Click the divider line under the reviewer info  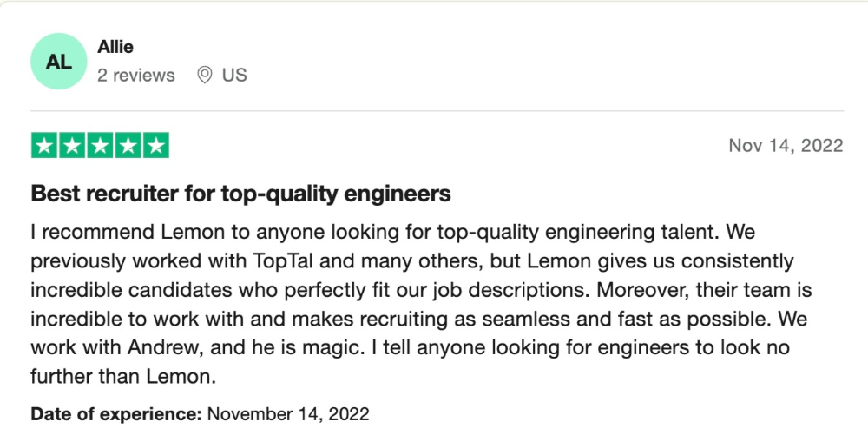437,110
